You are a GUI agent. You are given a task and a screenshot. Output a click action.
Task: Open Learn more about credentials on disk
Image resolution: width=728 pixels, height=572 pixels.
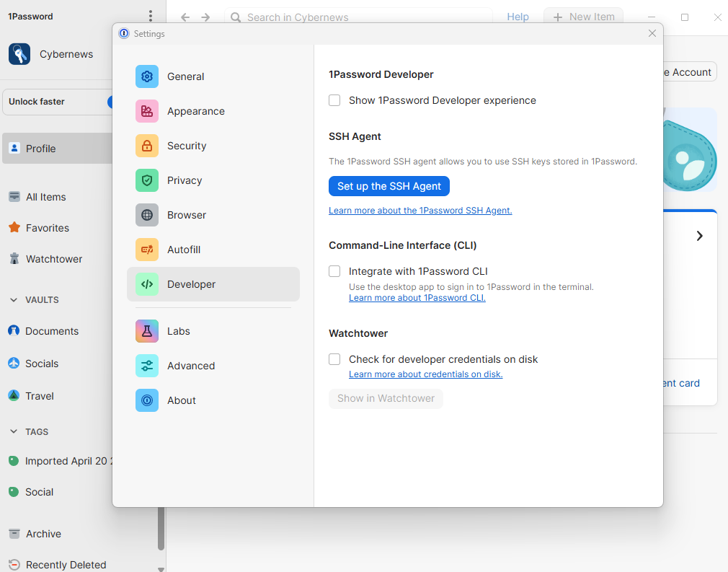coord(426,374)
